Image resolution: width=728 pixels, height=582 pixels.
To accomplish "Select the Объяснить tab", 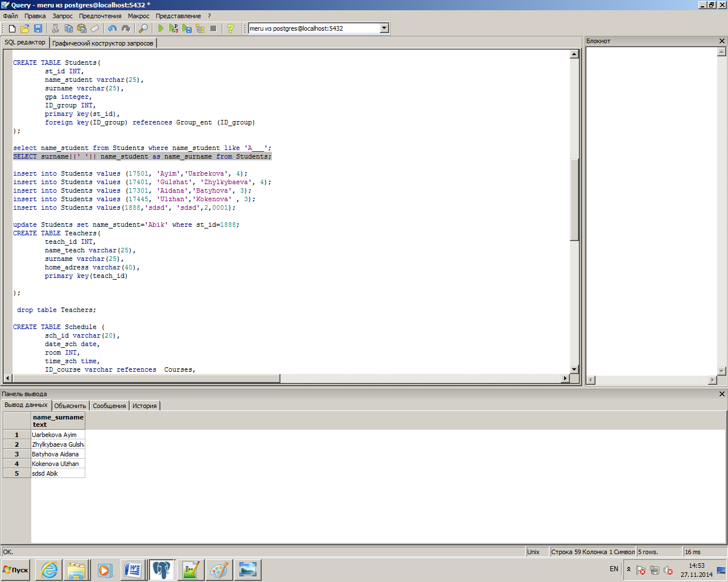I will tap(70, 406).
